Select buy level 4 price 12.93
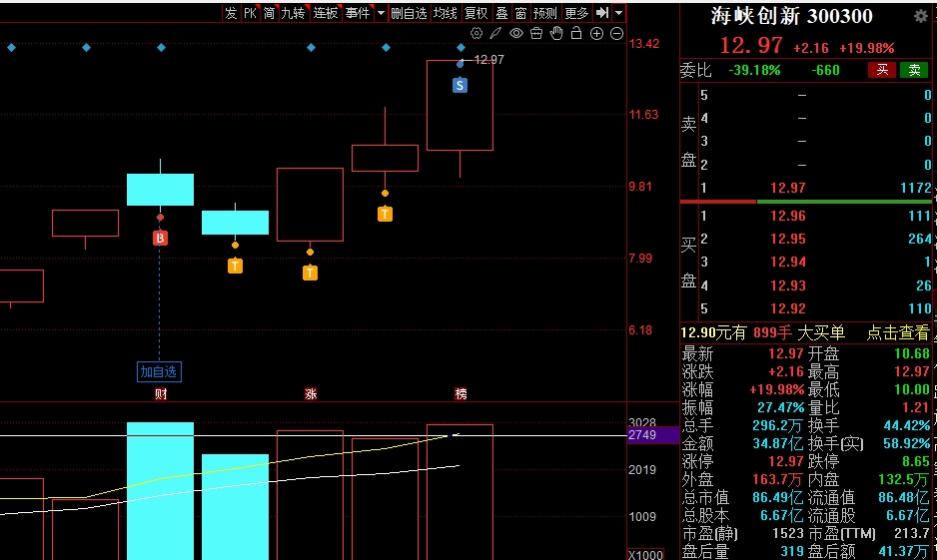 click(787, 285)
